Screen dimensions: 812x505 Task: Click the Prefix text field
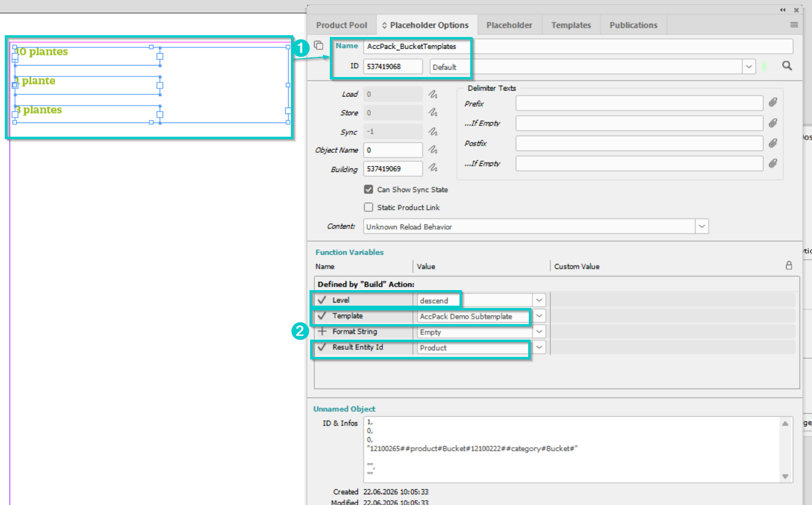[639, 103]
